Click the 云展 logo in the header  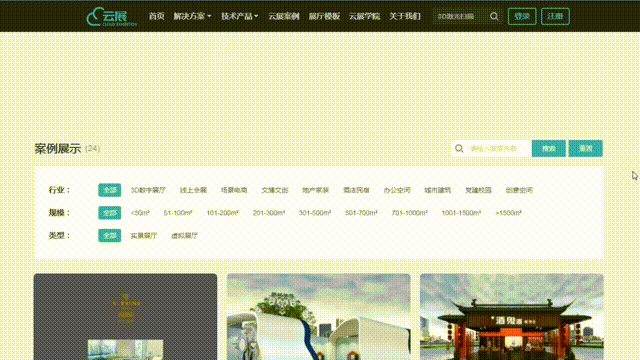pos(111,16)
